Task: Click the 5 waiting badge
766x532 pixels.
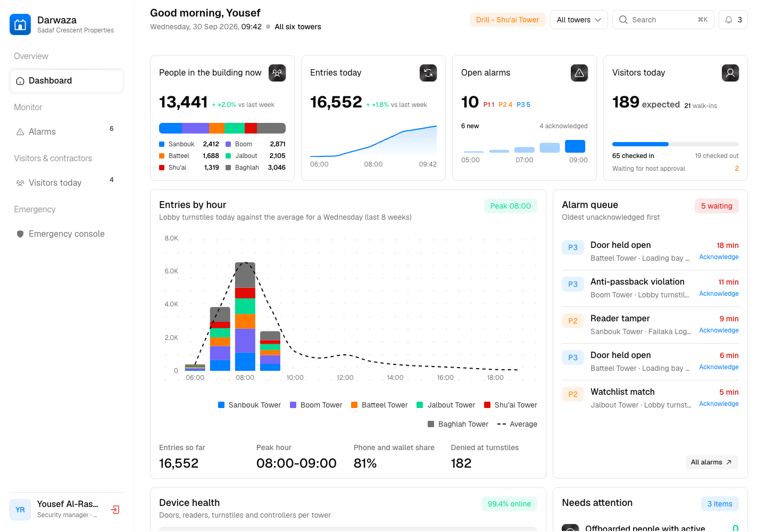Action: (x=717, y=206)
